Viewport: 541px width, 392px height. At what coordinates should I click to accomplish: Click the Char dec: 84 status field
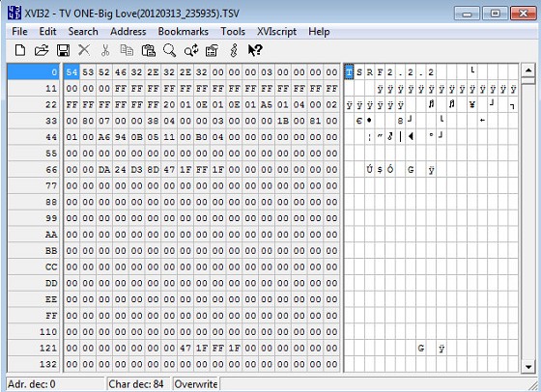click(139, 384)
